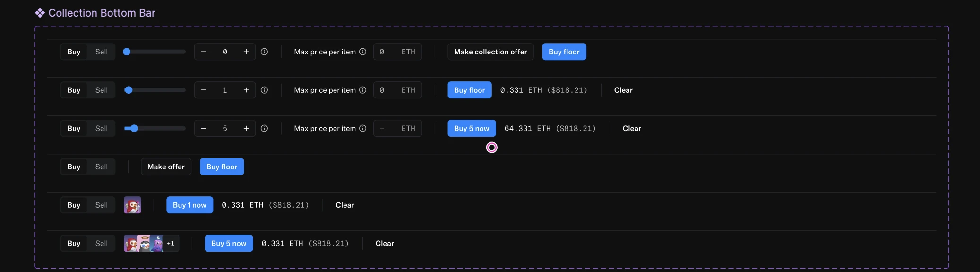
Task: Click Buy 5 now next to 64.331 ETH
Action: click(x=472, y=129)
